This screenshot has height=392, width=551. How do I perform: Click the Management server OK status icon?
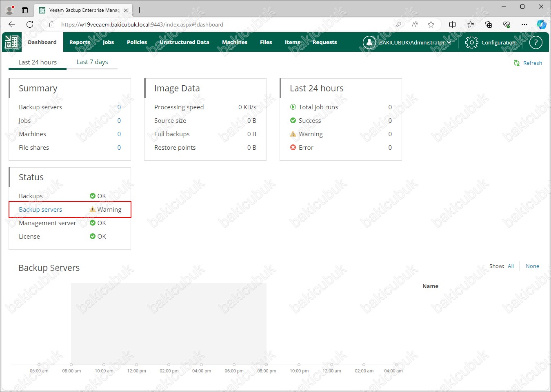click(x=93, y=223)
